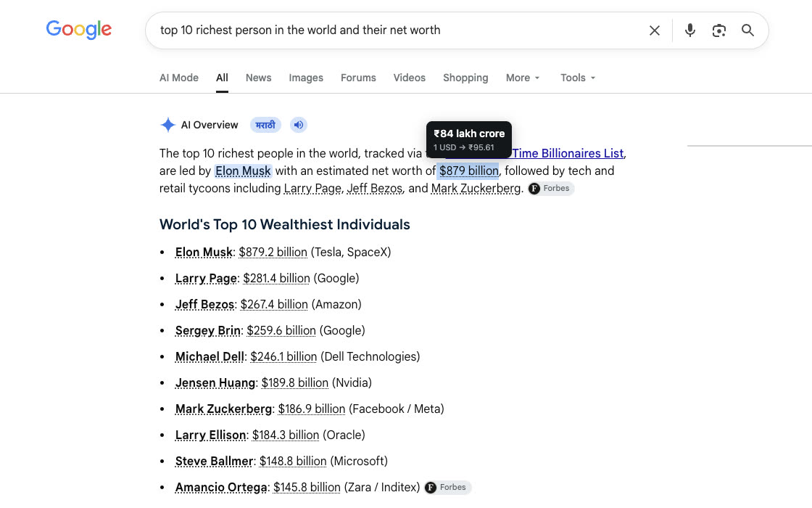Open Forbes source chip after Mark Zuckerberg
Image resolution: width=812 pixels, height=508 pixels.
tap(551, 188)
